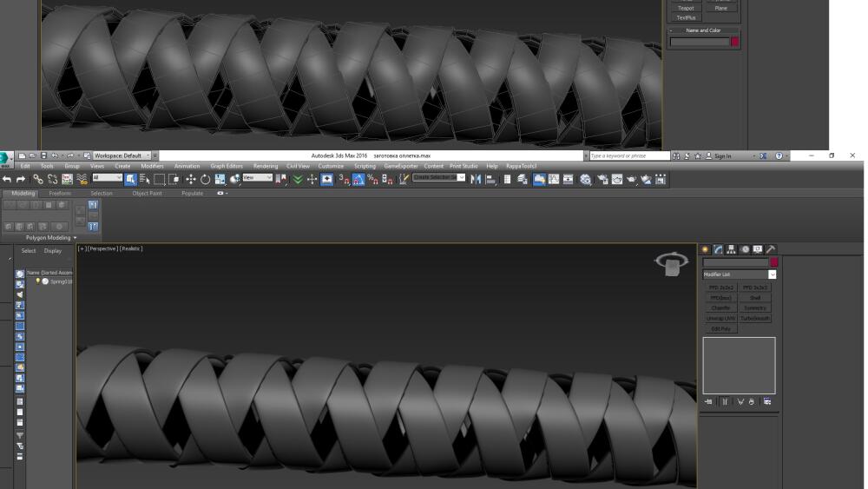The height and width of the screenshot is (489, 868).
Task: Click the Undo arrow in main toolbar
Action: point(7,179)
